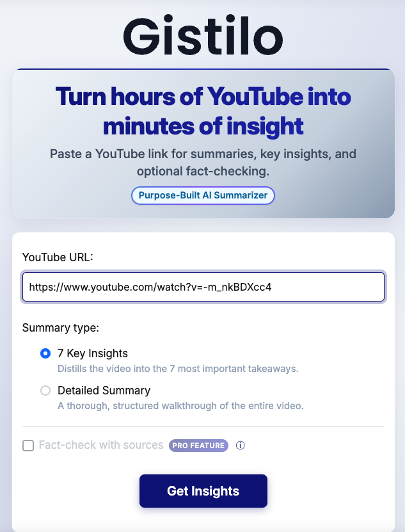
Task: Click the 'Summary type:' label
Action: click(x=61, y=328)
